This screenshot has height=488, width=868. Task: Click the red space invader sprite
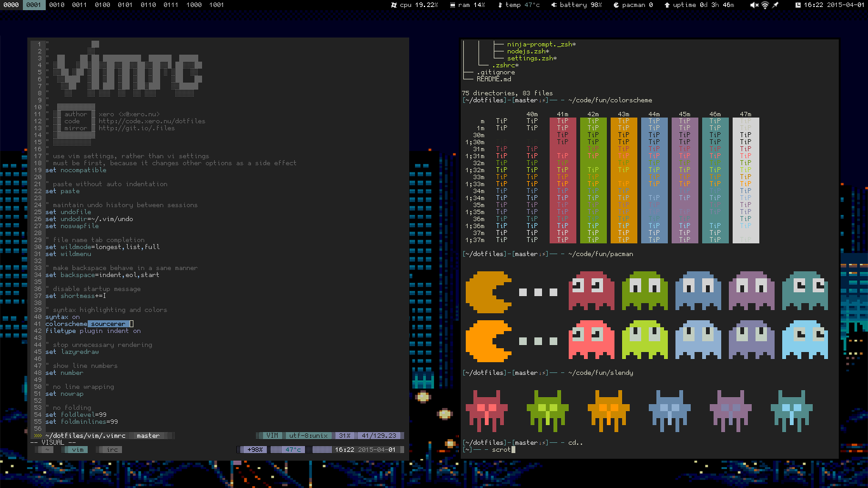click(x=487, y=410)
